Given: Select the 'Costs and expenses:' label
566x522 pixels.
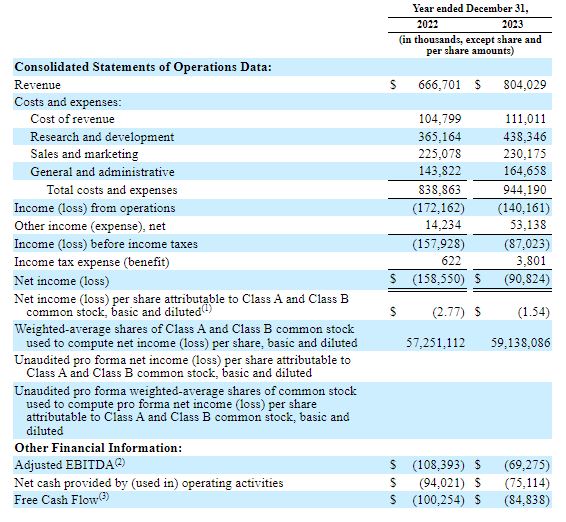Looking at the screenshot, I should click(x=68, y=102).
